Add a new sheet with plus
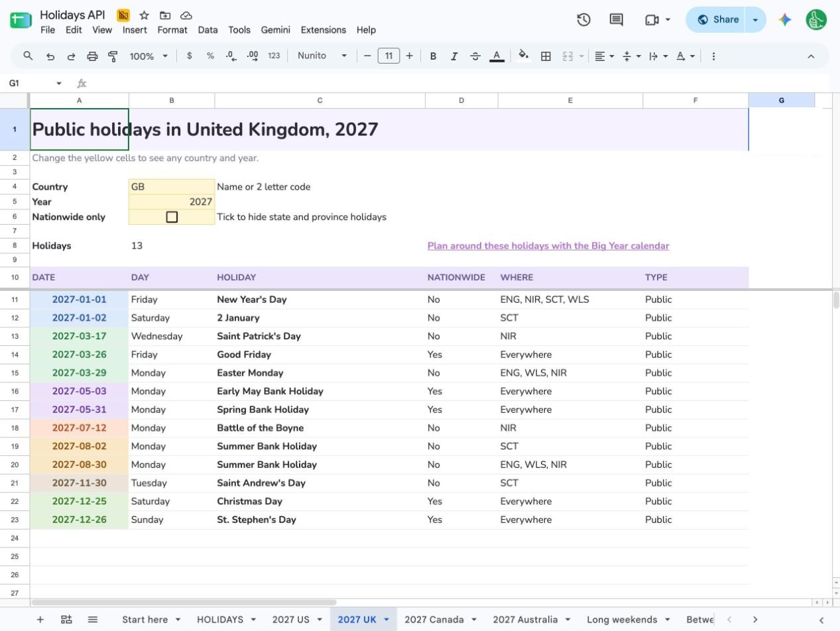 coord(40,620)
